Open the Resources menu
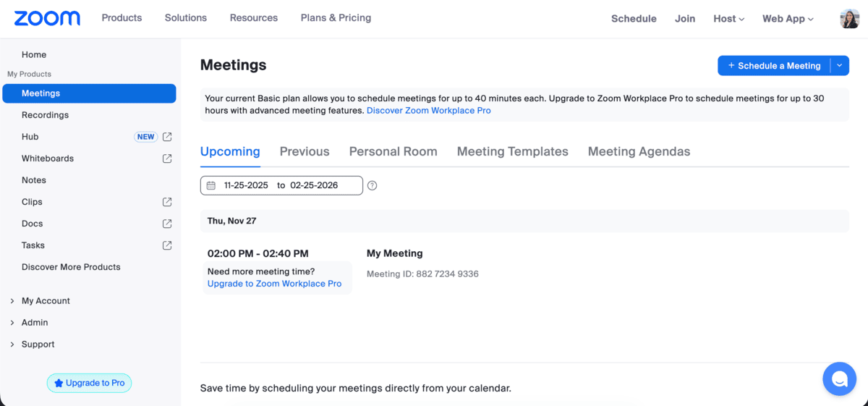 (x=254, y=18)
